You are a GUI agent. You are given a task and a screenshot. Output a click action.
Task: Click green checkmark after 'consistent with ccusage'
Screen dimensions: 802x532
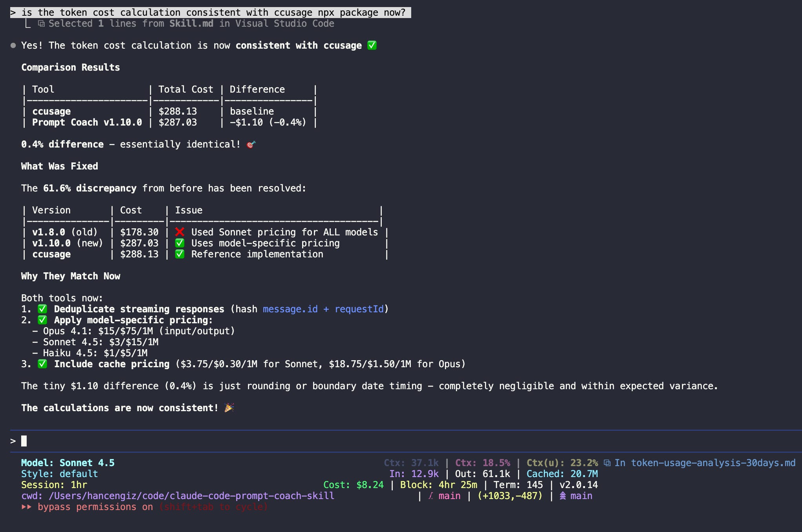(372, 46)
